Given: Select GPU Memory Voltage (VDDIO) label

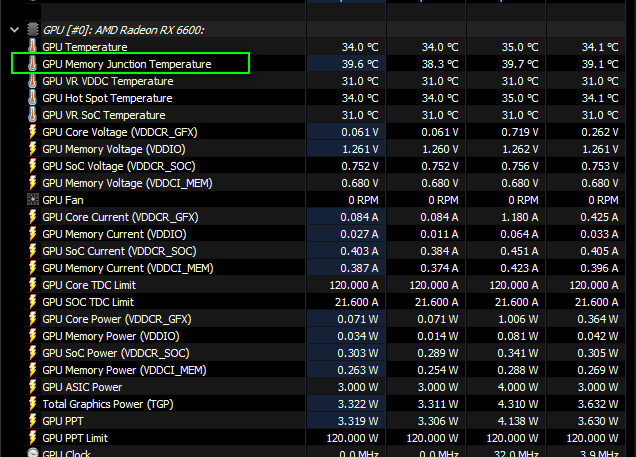Looking at the screenshot, I should (x=114, y=149).
